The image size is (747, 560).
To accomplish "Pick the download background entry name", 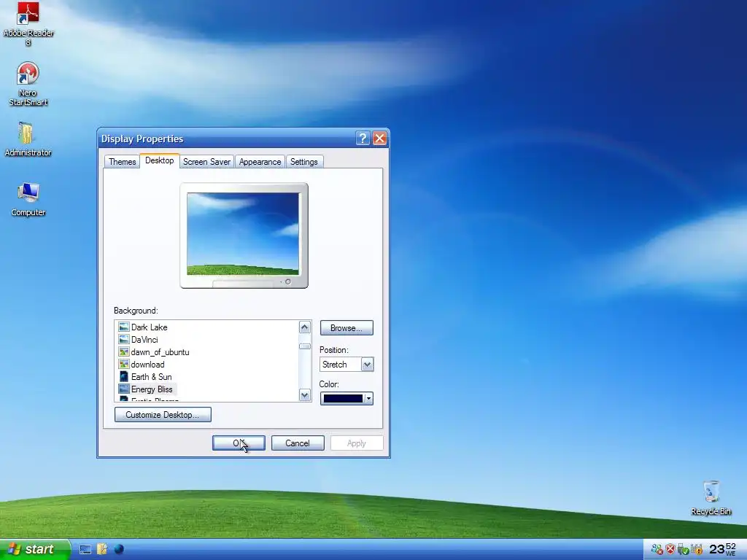I will pyautogui.click(x=147, y=365).
